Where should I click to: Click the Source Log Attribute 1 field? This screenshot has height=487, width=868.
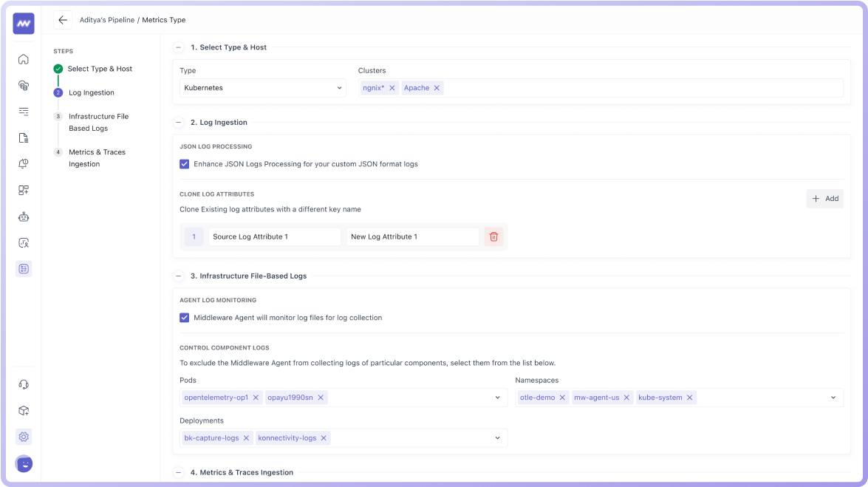coord(274,237)
